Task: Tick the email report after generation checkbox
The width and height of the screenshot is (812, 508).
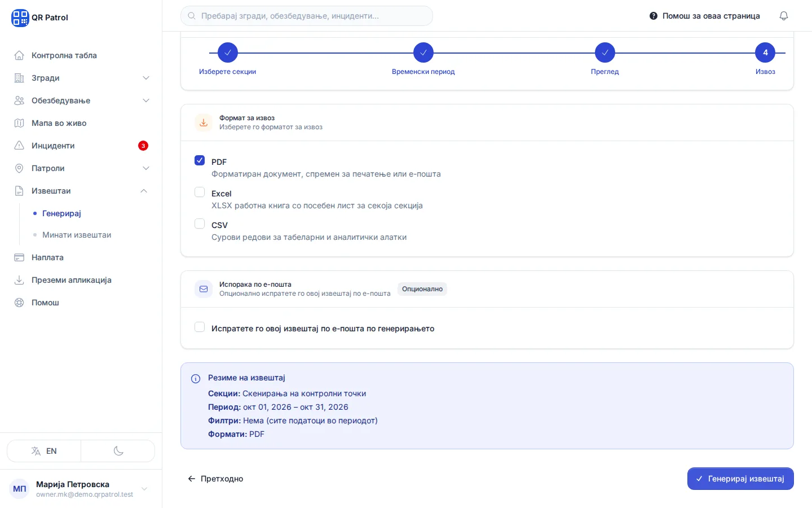Action: coord(200,327)
